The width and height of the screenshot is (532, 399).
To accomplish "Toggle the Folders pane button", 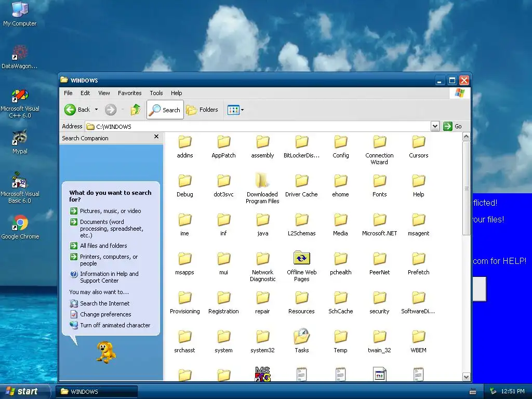I will click(202, 110).
